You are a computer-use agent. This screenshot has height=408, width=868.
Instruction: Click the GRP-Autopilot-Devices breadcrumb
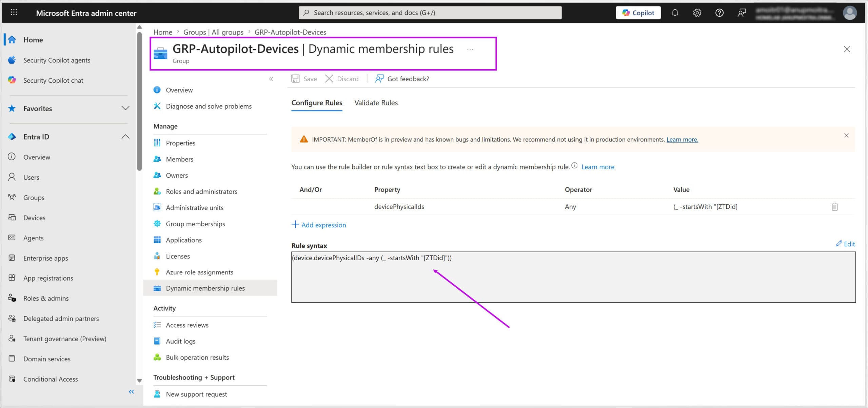[x=290, y=32]
